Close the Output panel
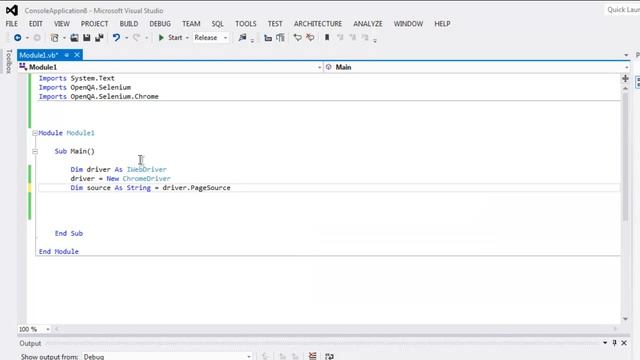Viewport: 640px width, 360px height. [x=624, y=343]
